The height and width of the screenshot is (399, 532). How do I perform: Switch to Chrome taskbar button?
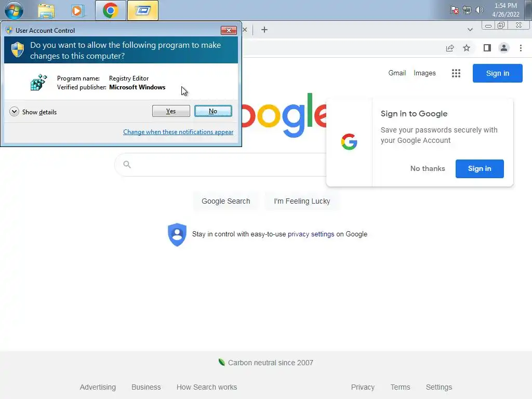tap(110, 10)
